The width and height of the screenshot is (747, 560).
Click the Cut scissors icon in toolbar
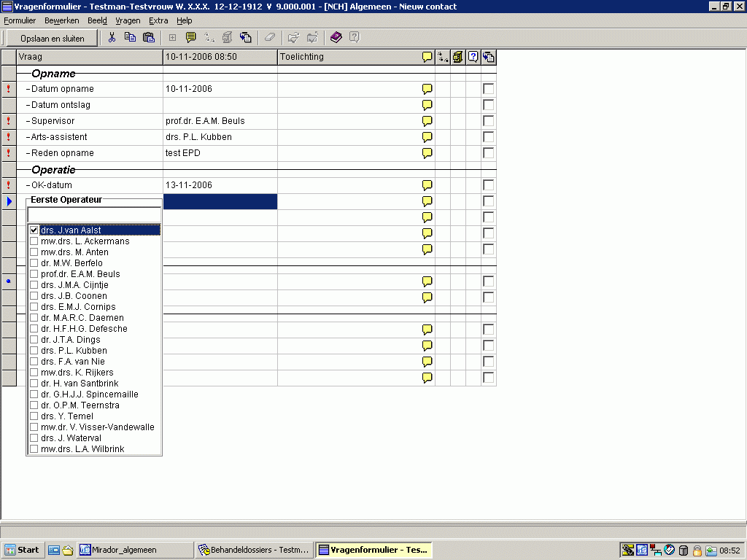(x=112, y=38)
